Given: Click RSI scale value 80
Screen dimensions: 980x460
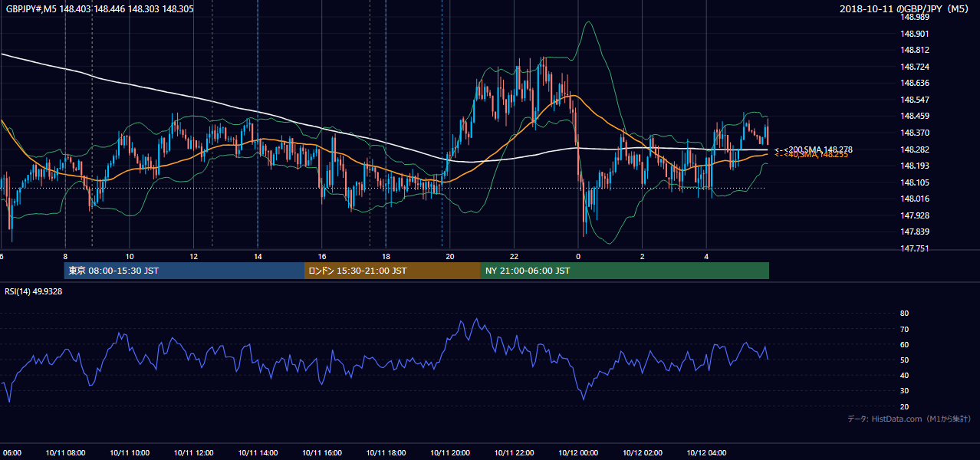Looking at the screenshot, I should [x=904, y=314].
